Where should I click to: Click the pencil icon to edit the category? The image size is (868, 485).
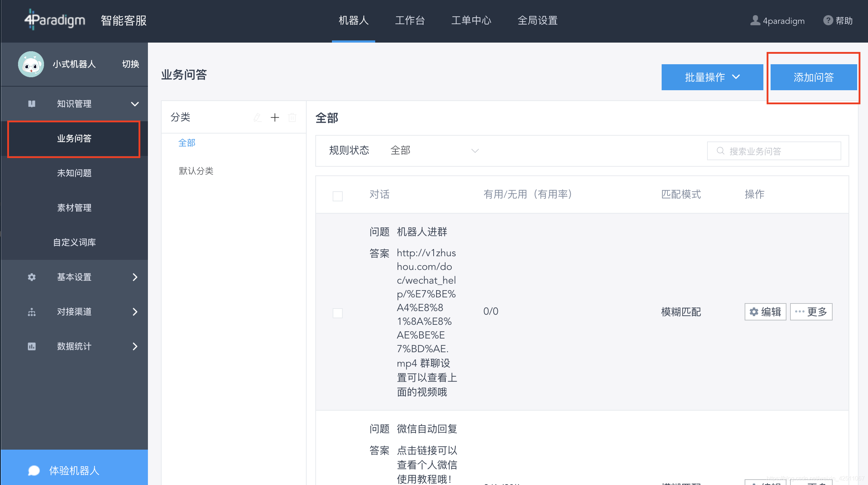[x=257, y=117]
